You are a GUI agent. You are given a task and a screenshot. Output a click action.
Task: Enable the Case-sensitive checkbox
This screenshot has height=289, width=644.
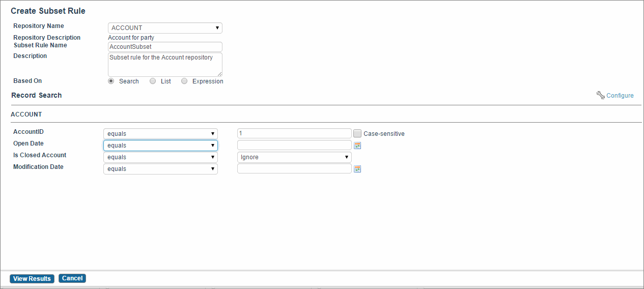point(357,133)
